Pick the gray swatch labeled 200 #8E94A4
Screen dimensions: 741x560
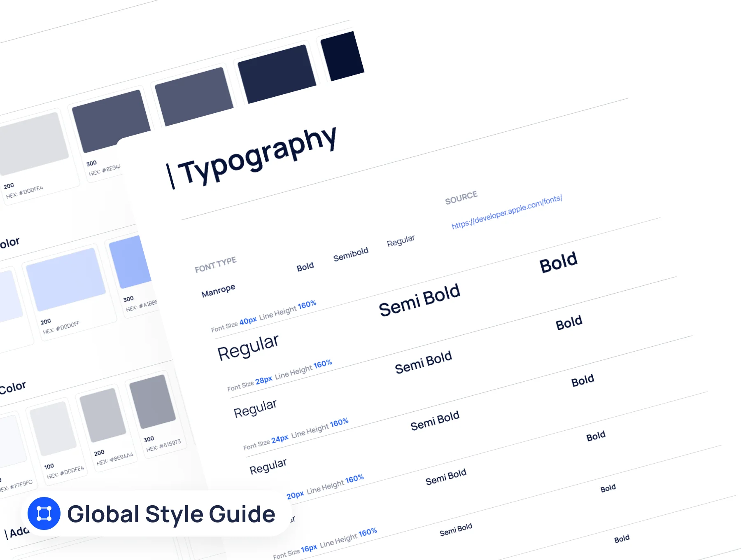[103, 415]
